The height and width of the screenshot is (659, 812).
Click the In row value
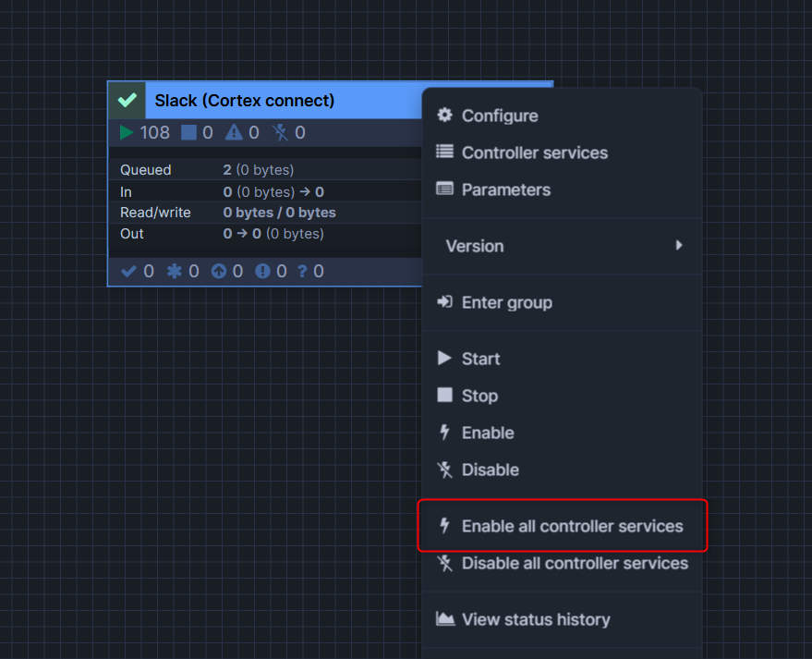pos(273,192)
